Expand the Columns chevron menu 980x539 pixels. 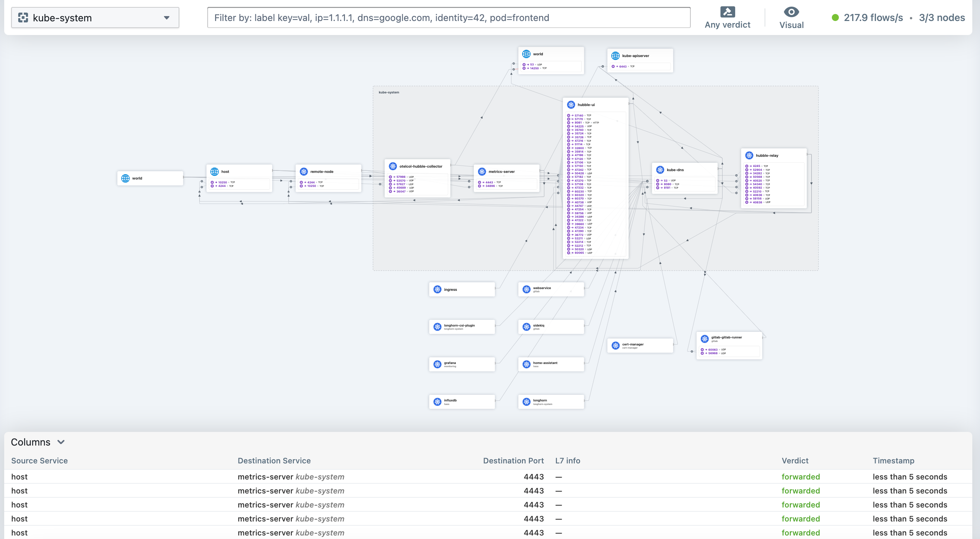click(61, 442)
